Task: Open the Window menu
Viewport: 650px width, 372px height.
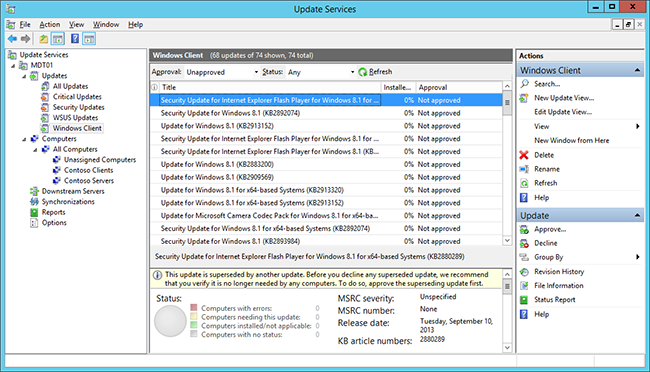Action: (106, 24)
